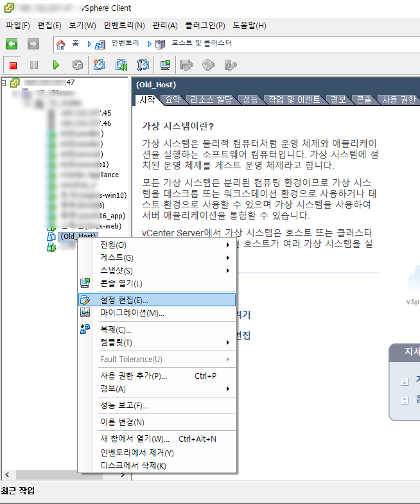This screenshot has width=420, height=504.
Task: Click the red power off button
Action: pos(13,65)
